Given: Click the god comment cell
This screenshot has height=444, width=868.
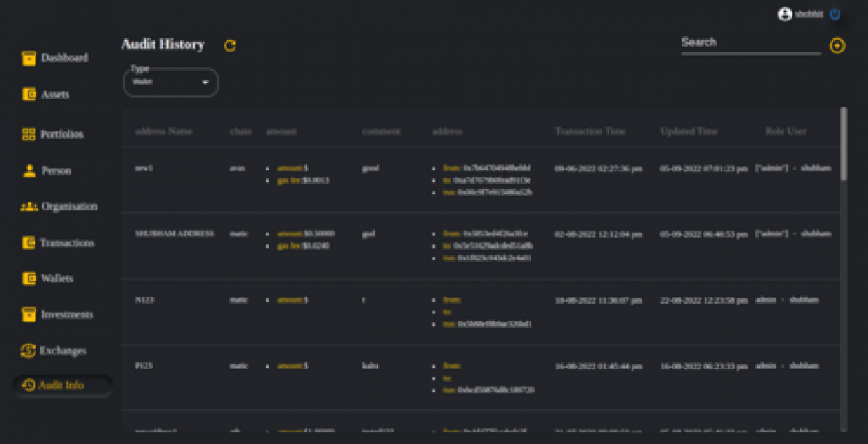Looking at the screenshot, I should (x=369, y=234).
